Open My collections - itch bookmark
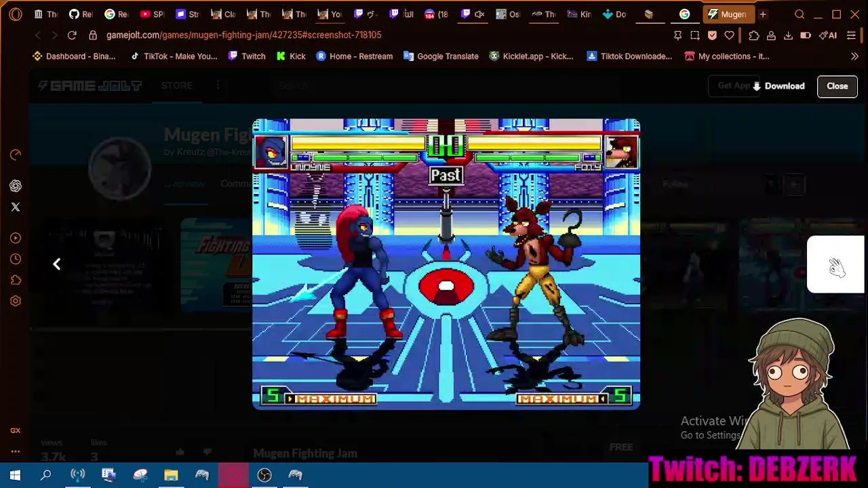 [726, 56]
